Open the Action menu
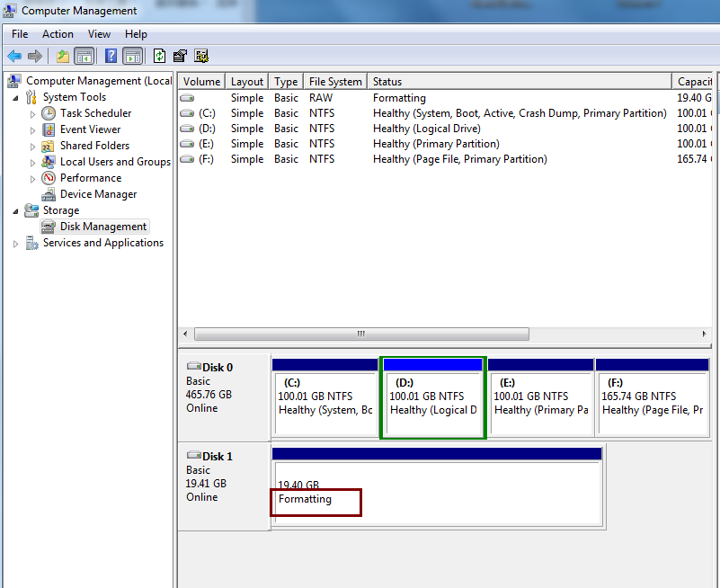This screenshot has height=588, width=720. (58, 34)
